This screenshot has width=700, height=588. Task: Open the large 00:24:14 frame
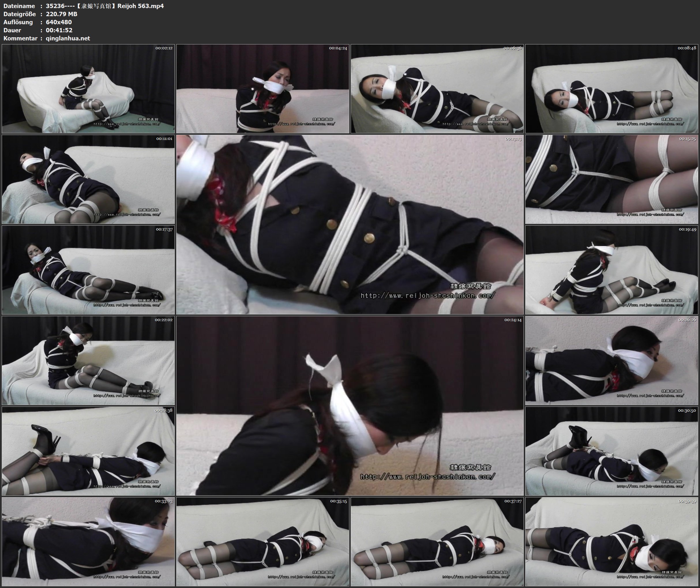[x=350, y=406]
